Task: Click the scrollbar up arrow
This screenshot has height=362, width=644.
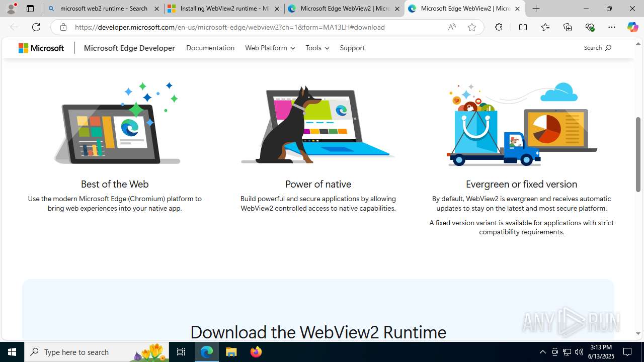Action: pos(638,43)
